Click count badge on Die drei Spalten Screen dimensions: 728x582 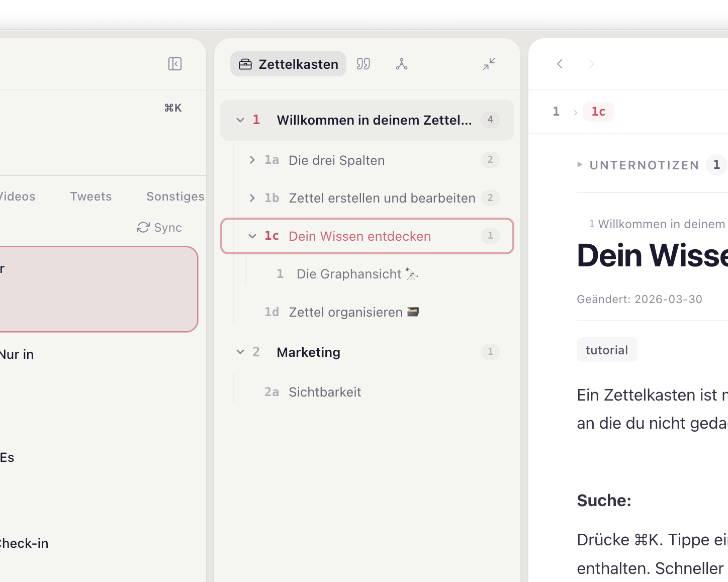[490, 160]
